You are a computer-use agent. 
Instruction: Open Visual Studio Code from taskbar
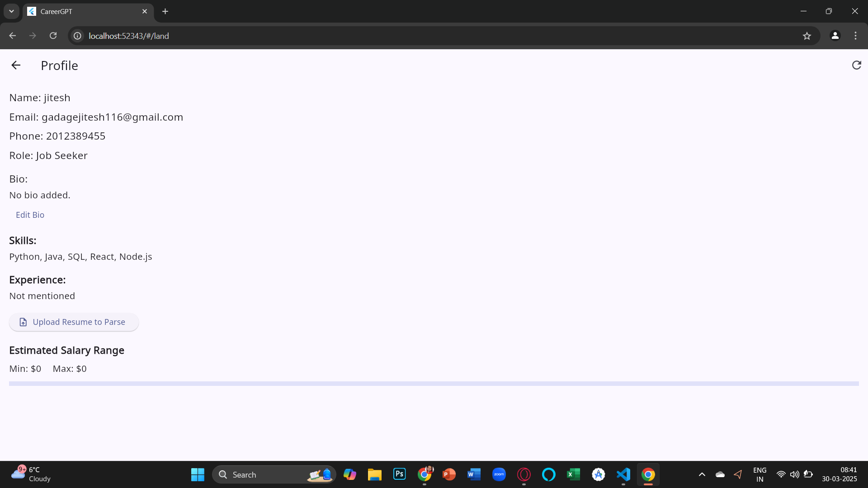623,474
